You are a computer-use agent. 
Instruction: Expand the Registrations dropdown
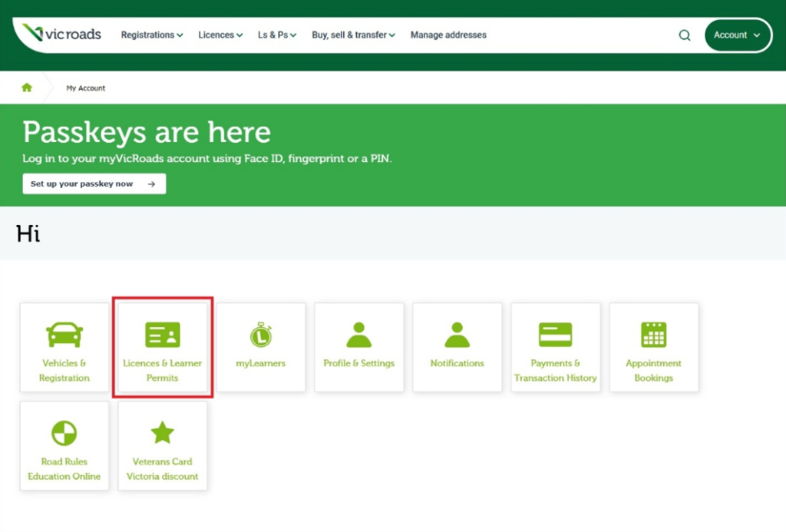[x=151, y=35]
